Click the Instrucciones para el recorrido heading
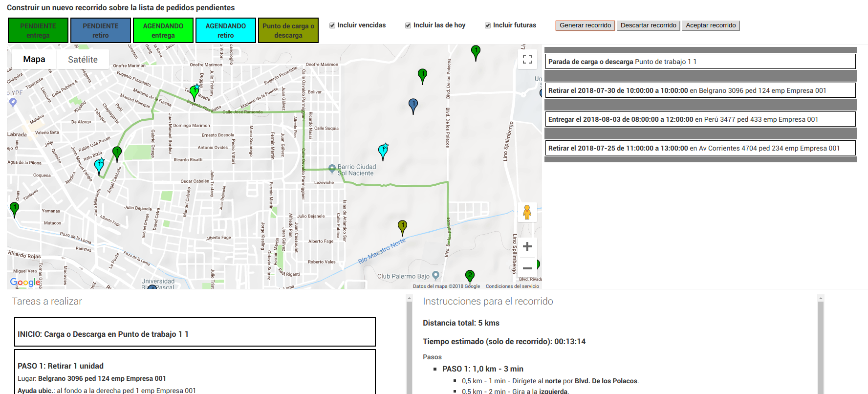The image size is (868, 394). tap(488, 301)
